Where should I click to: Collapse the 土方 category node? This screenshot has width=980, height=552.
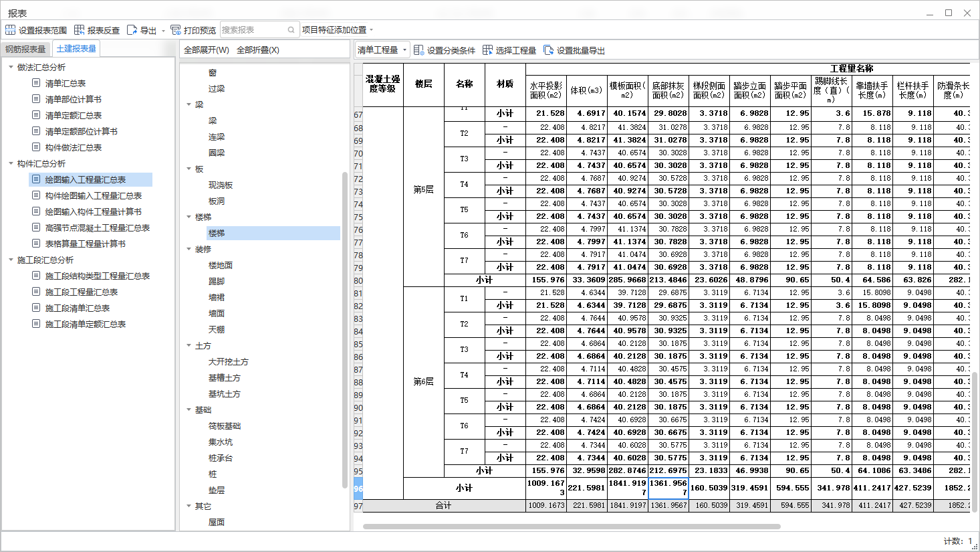[189, 345]
